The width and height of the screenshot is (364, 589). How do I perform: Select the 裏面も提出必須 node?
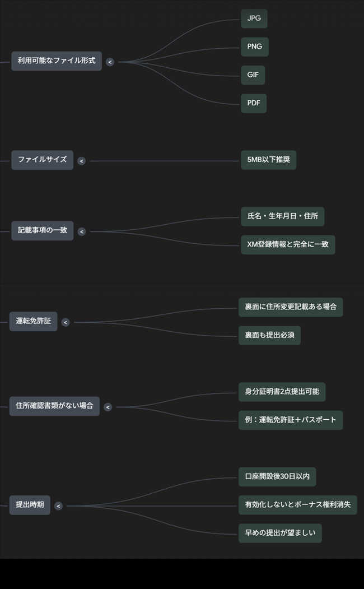point(269,335)
